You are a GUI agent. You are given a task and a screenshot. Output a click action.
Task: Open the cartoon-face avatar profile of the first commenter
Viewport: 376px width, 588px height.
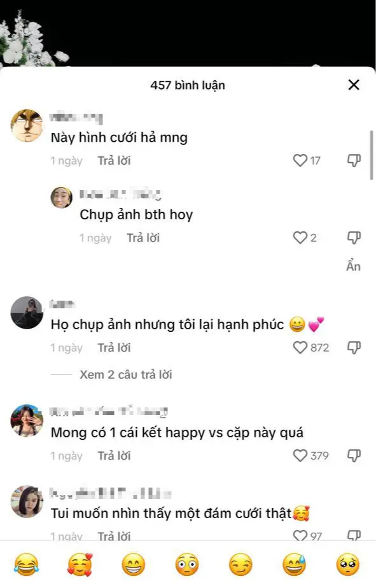coord(27,126)
